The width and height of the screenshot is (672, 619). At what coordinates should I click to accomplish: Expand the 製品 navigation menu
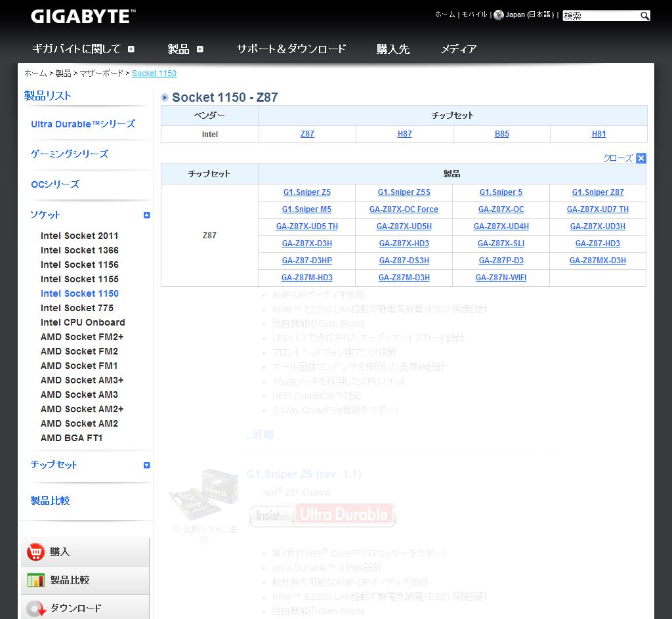click(x=200, y=49)
